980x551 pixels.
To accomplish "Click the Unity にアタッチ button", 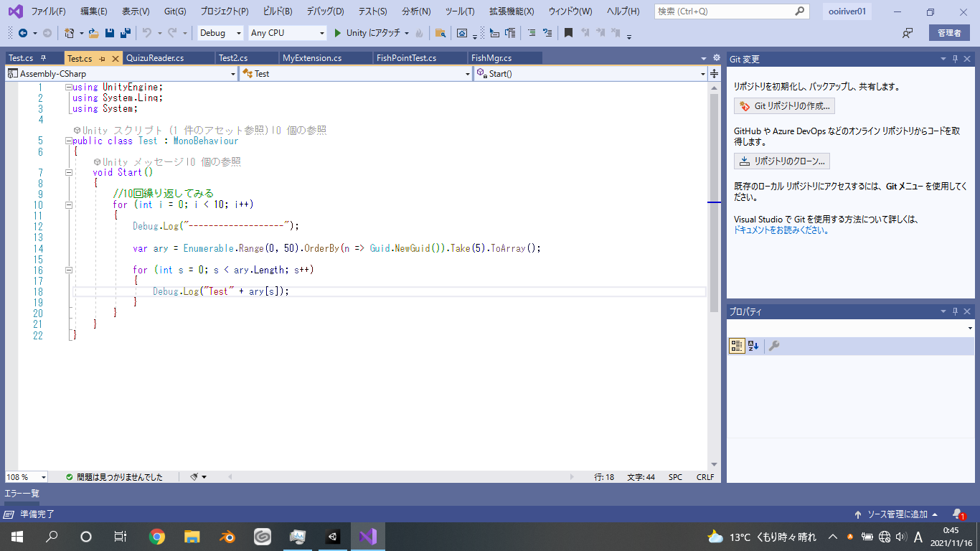I will click(x=367, y=33).
